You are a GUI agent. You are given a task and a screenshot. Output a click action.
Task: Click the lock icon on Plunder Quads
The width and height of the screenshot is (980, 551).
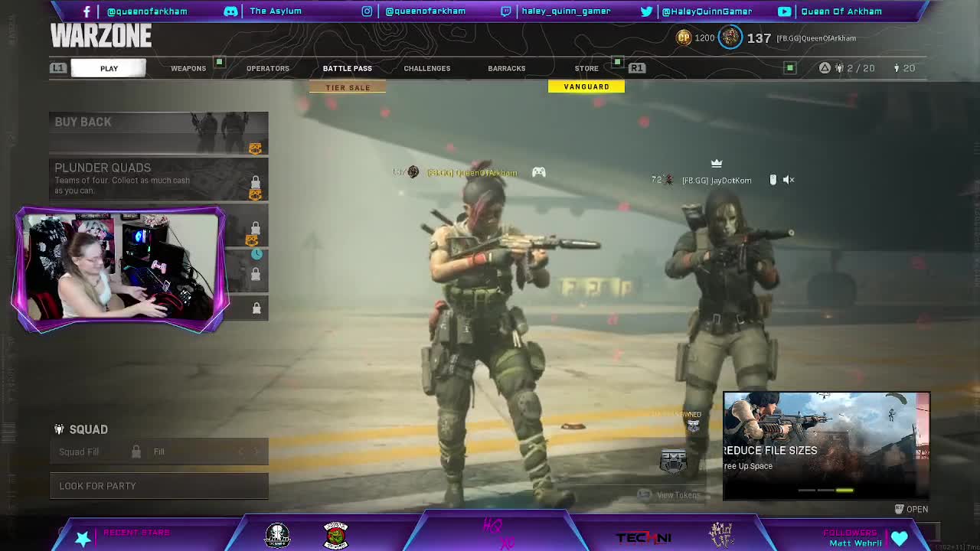pos(256,181)
